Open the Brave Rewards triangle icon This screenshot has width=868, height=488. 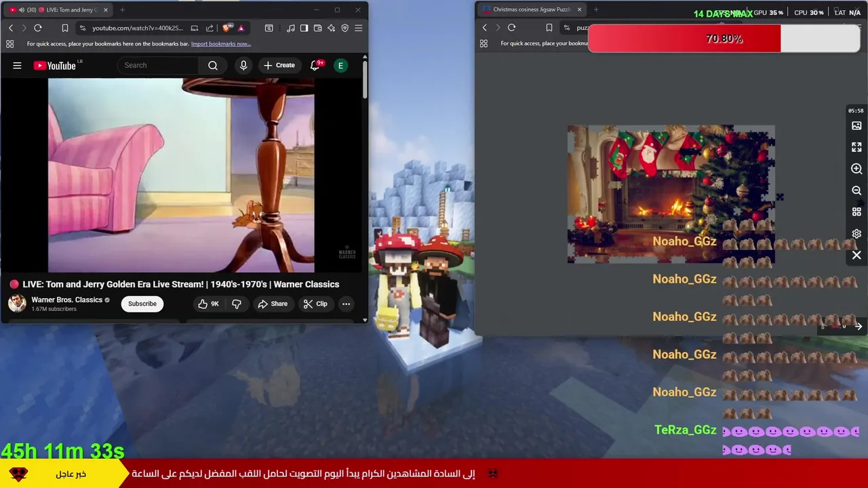coord(241,28)
